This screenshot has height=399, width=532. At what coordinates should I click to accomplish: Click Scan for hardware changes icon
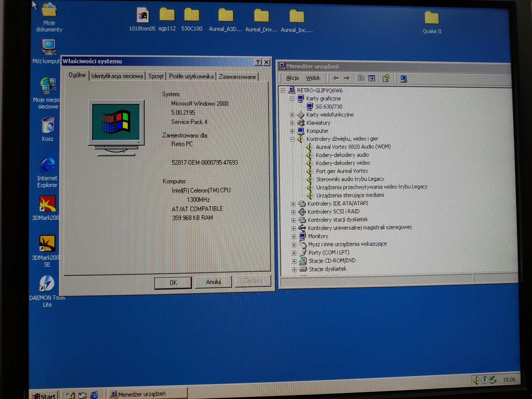403,78
